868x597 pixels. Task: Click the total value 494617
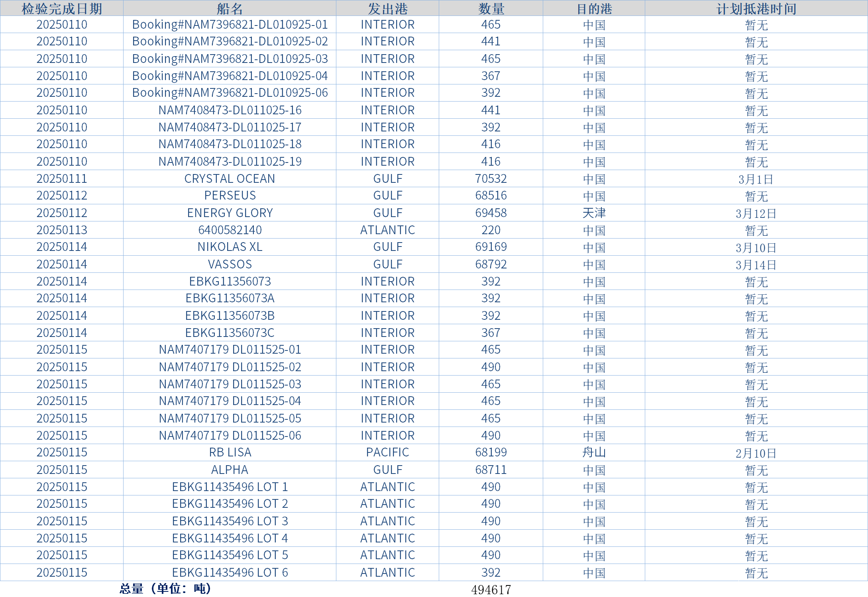click(491, 589)
